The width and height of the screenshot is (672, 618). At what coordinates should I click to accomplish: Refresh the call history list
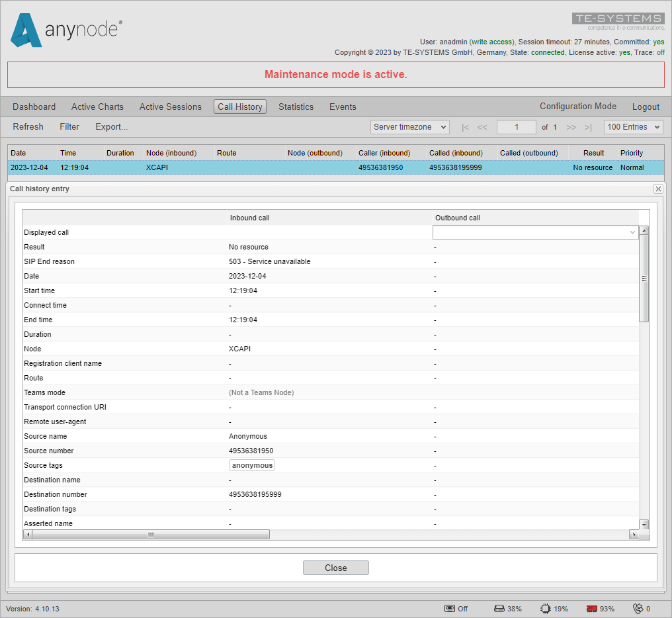click(28, 126)
